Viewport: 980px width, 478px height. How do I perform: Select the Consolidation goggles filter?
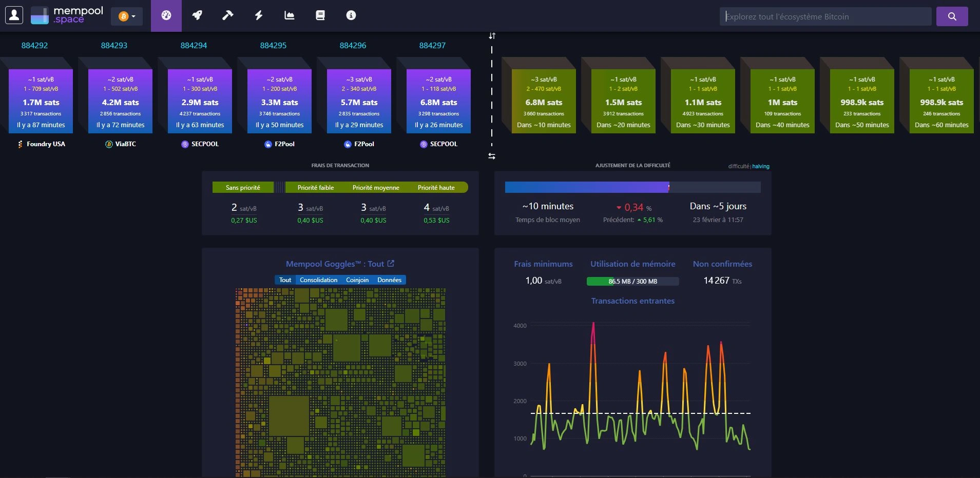tap(318, 280)
